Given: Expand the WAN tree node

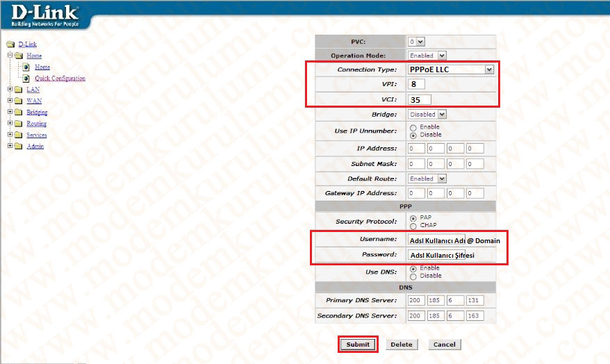Looking at the screenshot, I should pos(10,100).
